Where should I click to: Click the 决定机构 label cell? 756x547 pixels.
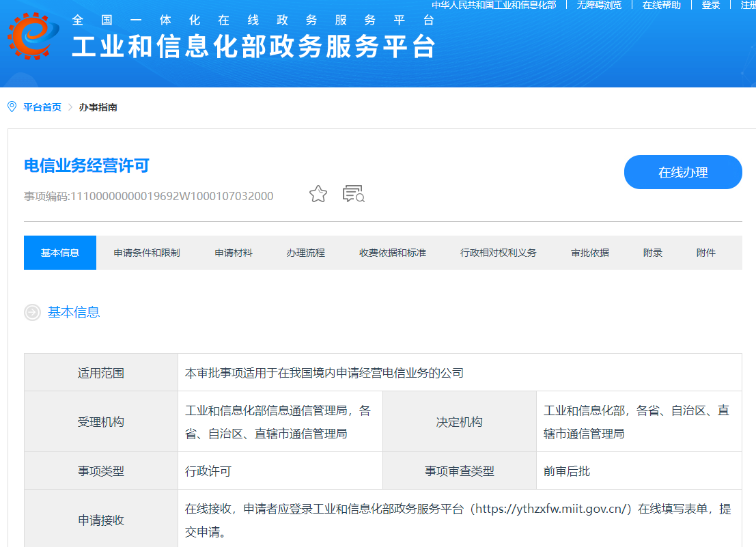[x=460, y=422]
